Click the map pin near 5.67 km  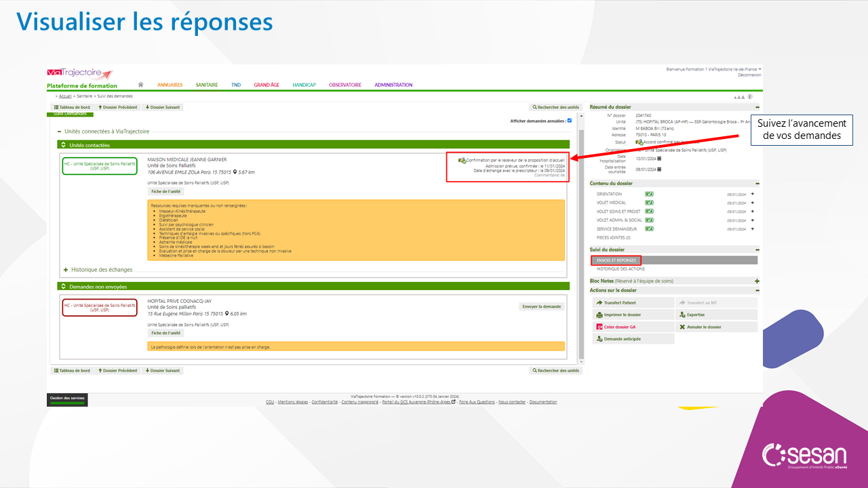(x=235, y=172)
